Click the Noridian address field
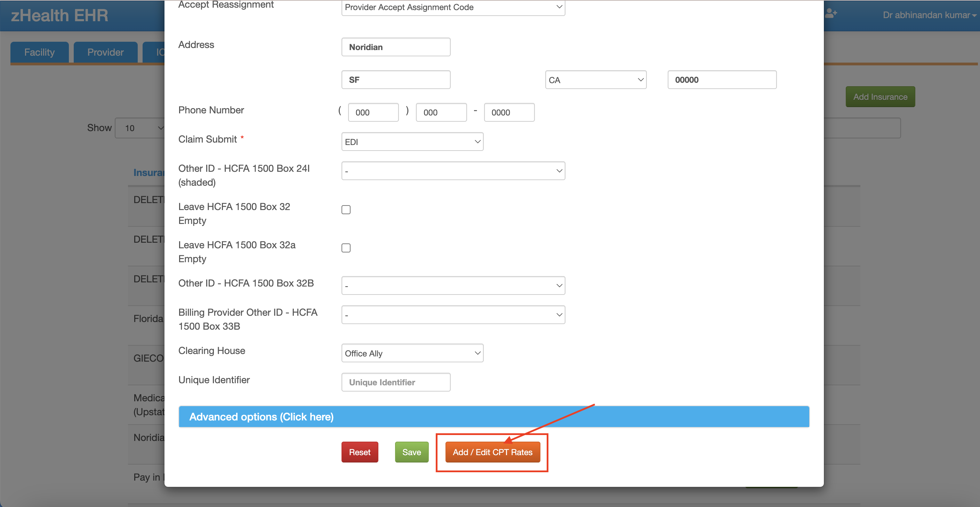The height and width of the screenshot is (507, 980). point(396,47)
